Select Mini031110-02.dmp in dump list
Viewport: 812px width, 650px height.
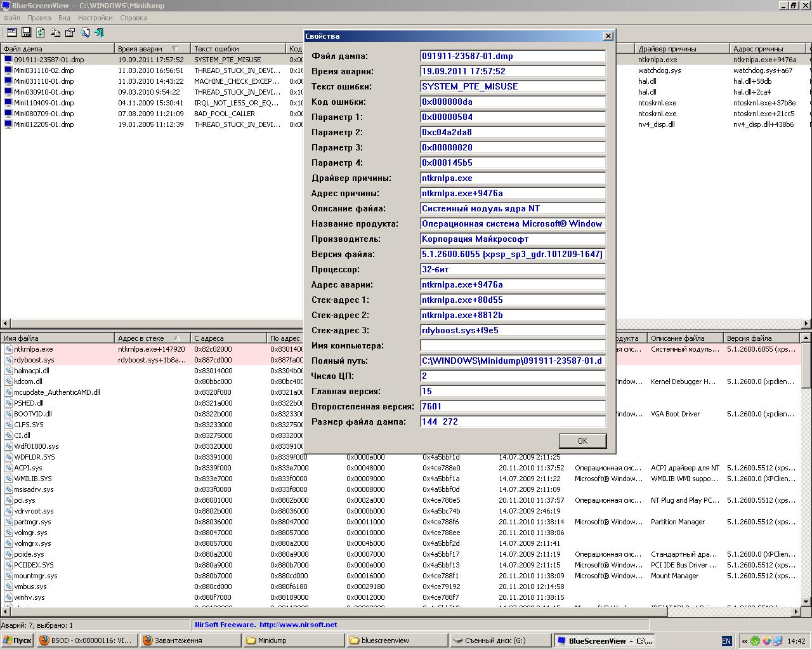click(x=44, y=70)
